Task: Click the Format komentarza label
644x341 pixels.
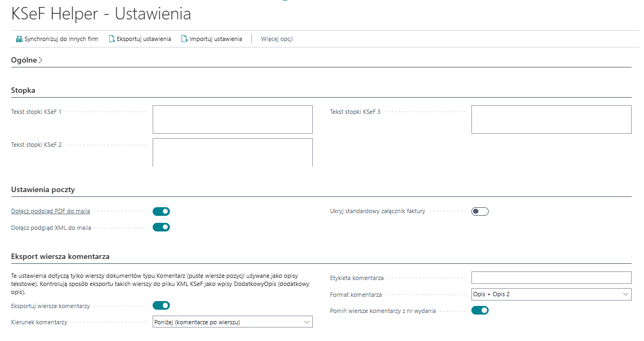Action: pyautogui.click(x=355, y=295)
